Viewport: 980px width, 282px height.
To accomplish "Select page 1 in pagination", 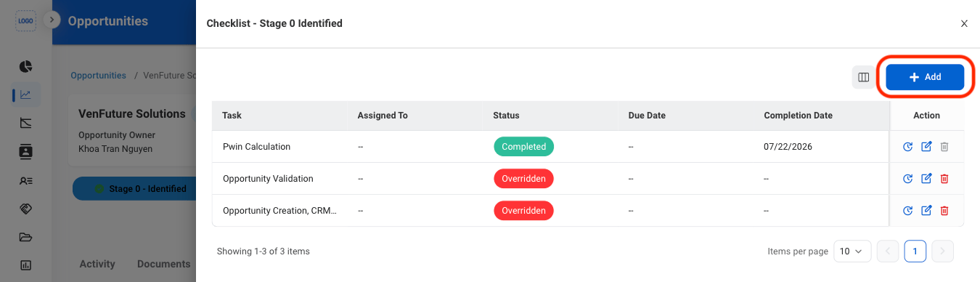I will (915, 251).
